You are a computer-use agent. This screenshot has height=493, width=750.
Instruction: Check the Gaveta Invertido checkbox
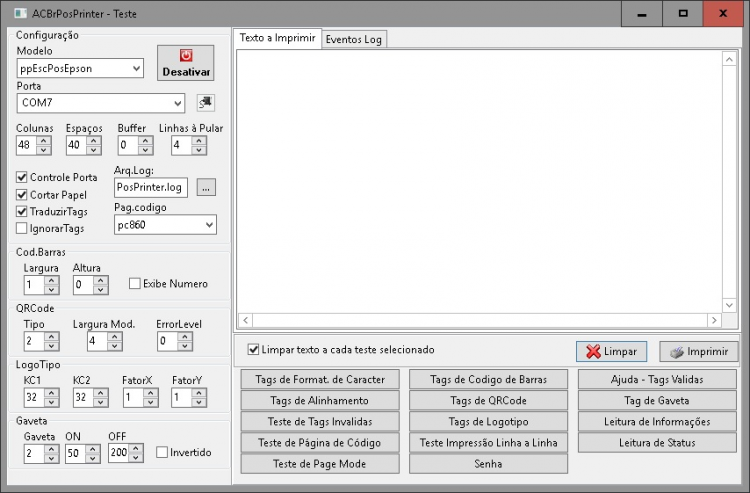(162, 452)
